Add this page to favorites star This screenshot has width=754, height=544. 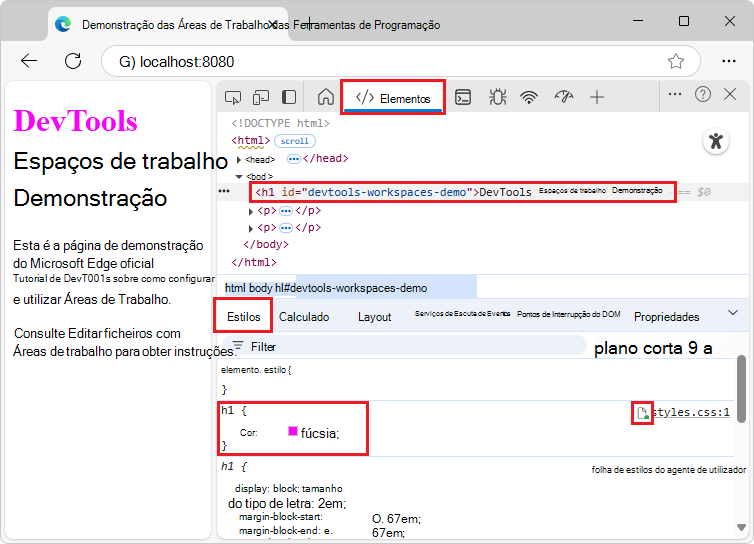pos(676,61)
